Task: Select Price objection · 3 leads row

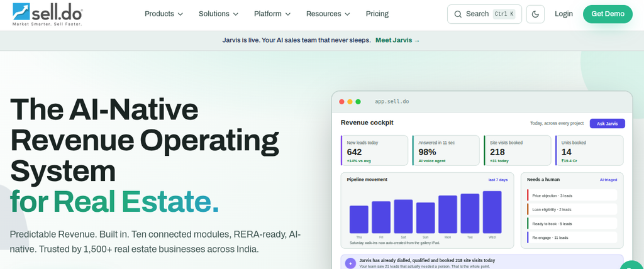Action: point(572,195)
